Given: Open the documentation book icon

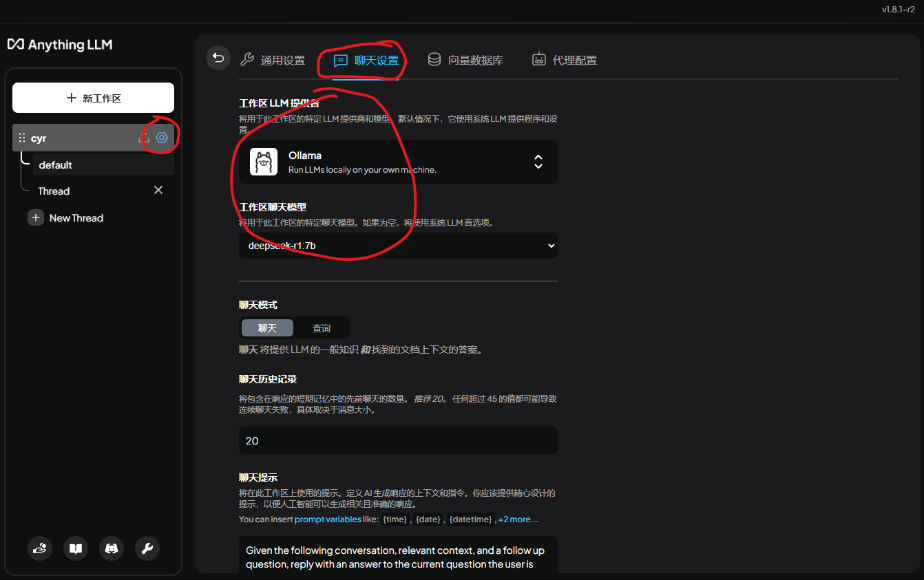Looking at the screenshot, I should coord(76,548).
